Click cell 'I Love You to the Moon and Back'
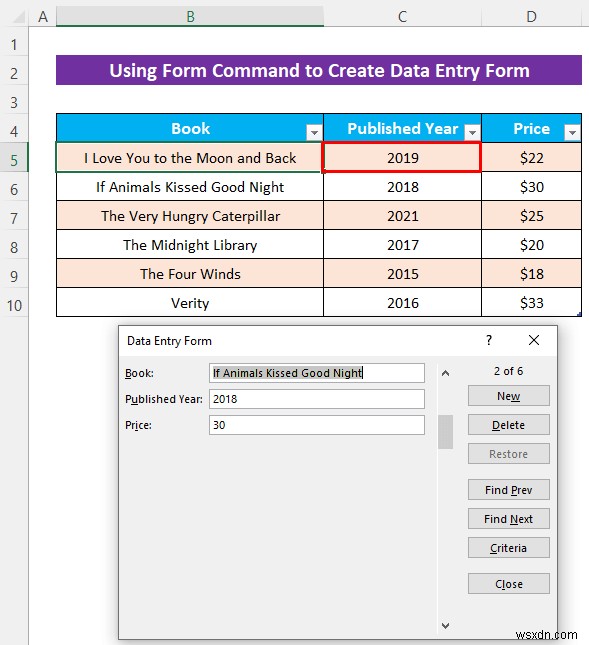 pos(190,158)
